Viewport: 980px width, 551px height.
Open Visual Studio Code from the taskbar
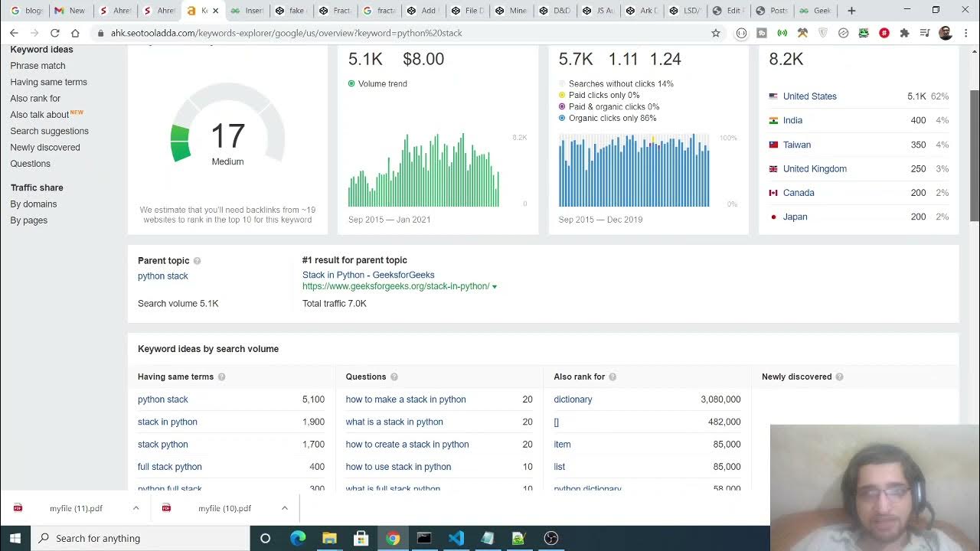pyautogui.click(x=456, y=538)
